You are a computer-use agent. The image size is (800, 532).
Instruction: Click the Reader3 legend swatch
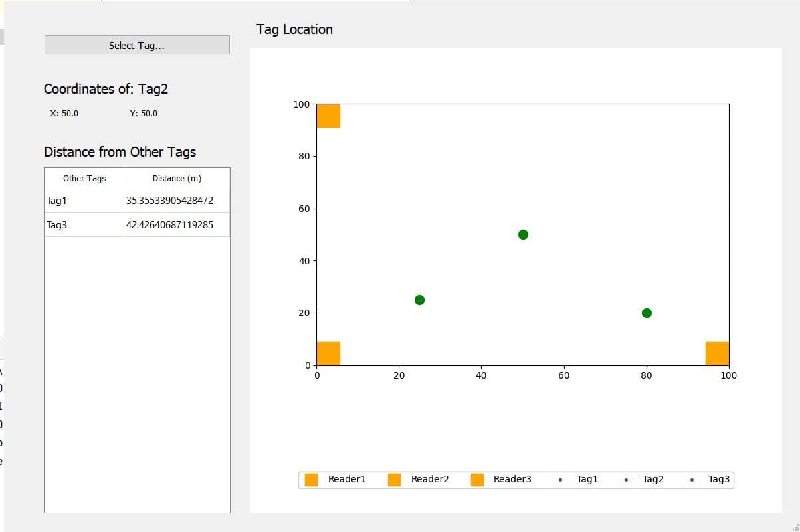477,479
